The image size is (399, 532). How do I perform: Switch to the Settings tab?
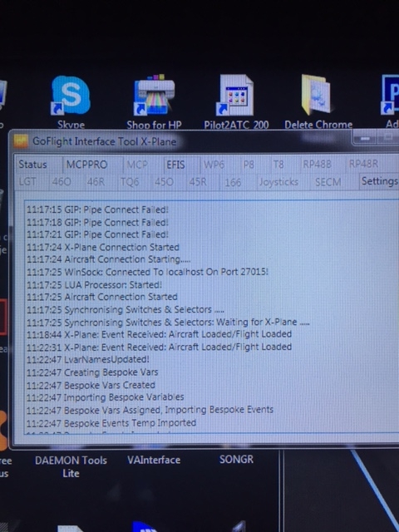pyautogui.click(x=379, y=181)
